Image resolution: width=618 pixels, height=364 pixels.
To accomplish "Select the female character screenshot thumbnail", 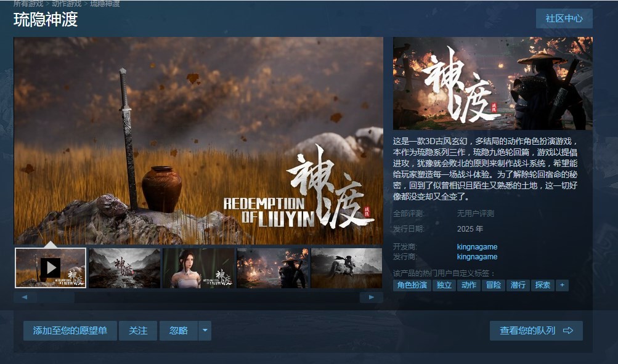I will (198, 268).
